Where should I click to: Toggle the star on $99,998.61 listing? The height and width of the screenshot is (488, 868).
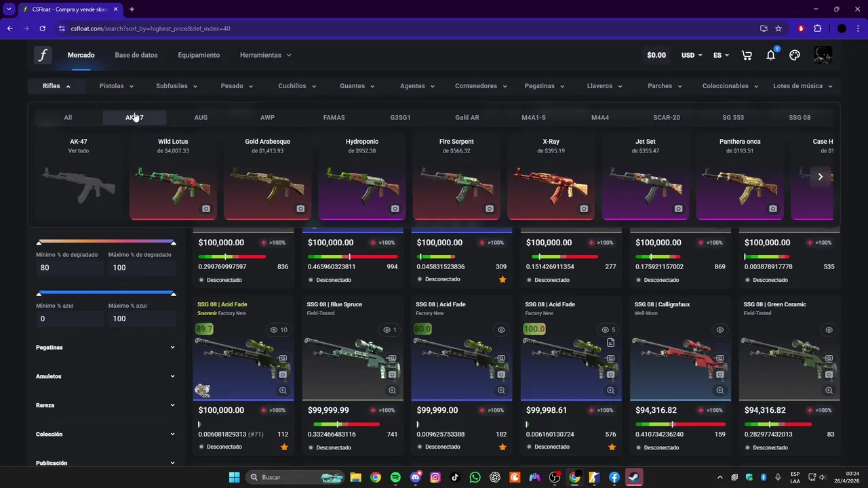click(612, 447)
